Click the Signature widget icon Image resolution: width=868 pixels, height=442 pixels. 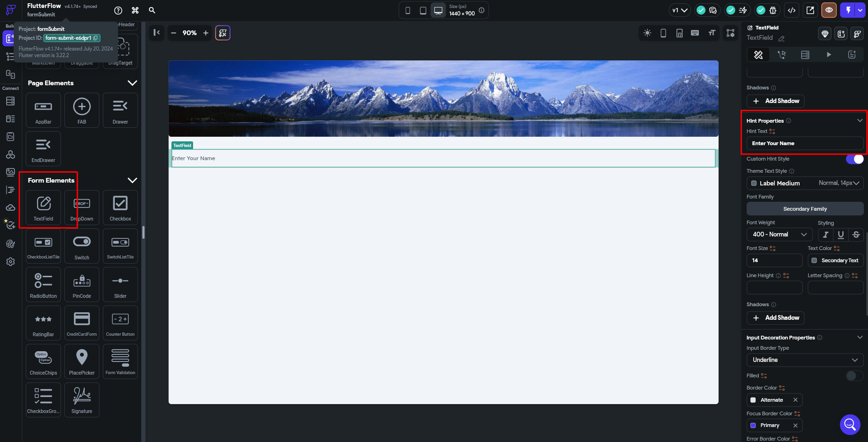82,400
